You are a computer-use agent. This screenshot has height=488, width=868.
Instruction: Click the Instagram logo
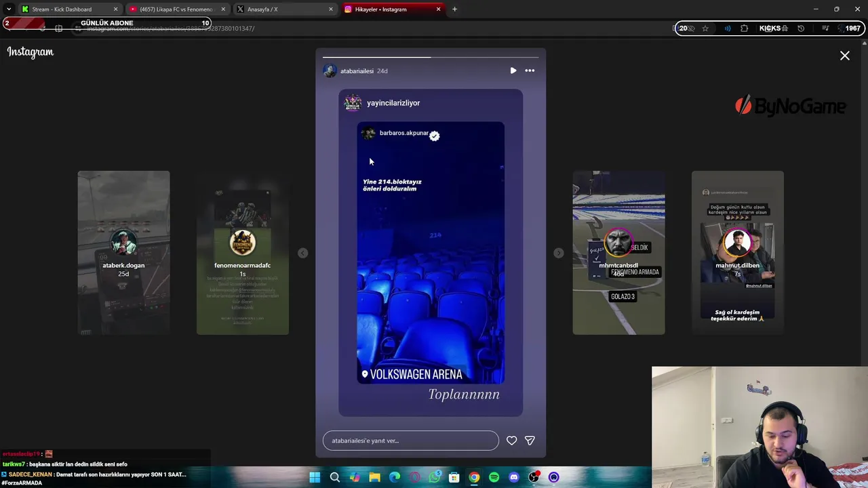pos(31,52)
